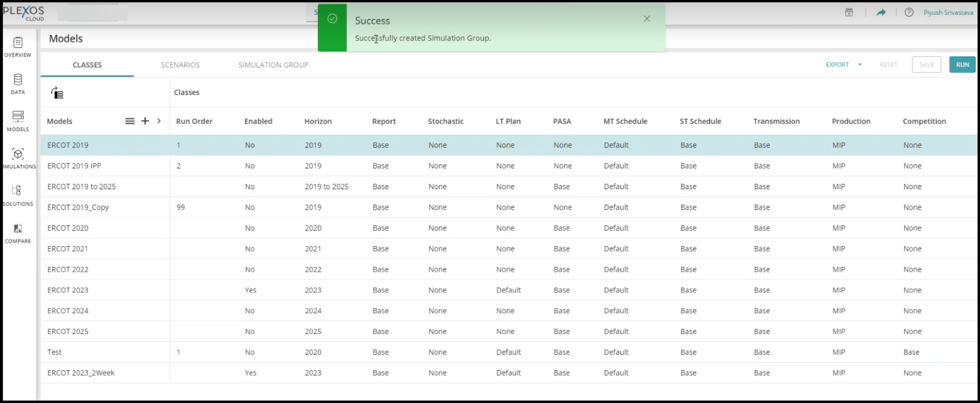Select the ERCOT 2019 IPP model name
The width and height of the screenshot is (980, 403).
click(x=74, y=166)
